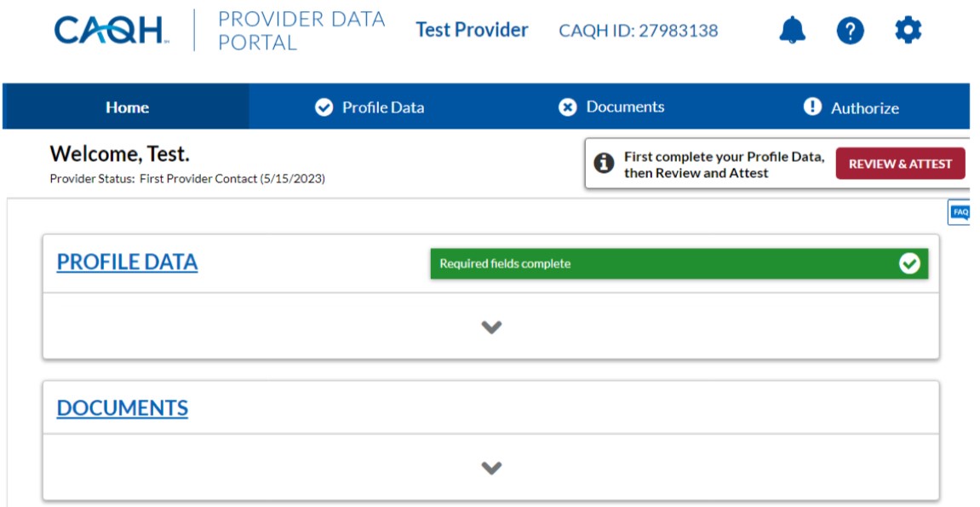Click the help question mark icon
980x507 pixels.
pyautogui.click(x=850, y=31)
